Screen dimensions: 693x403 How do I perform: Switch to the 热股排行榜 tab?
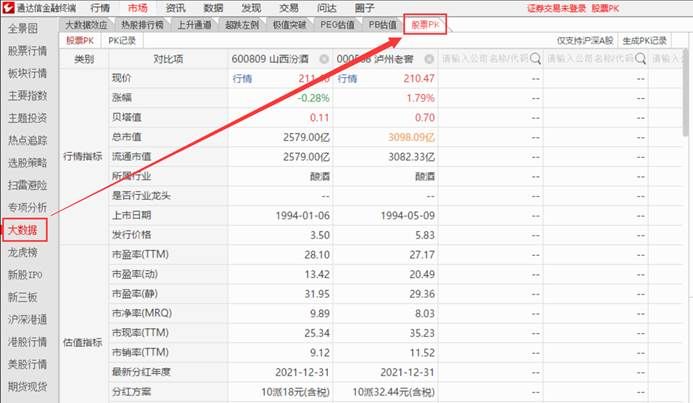click(141, 25)
